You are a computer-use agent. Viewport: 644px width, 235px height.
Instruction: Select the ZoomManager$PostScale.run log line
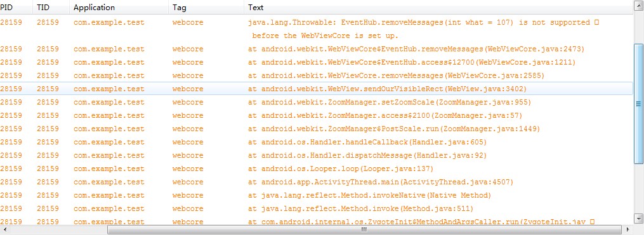(x=316, y=129)
